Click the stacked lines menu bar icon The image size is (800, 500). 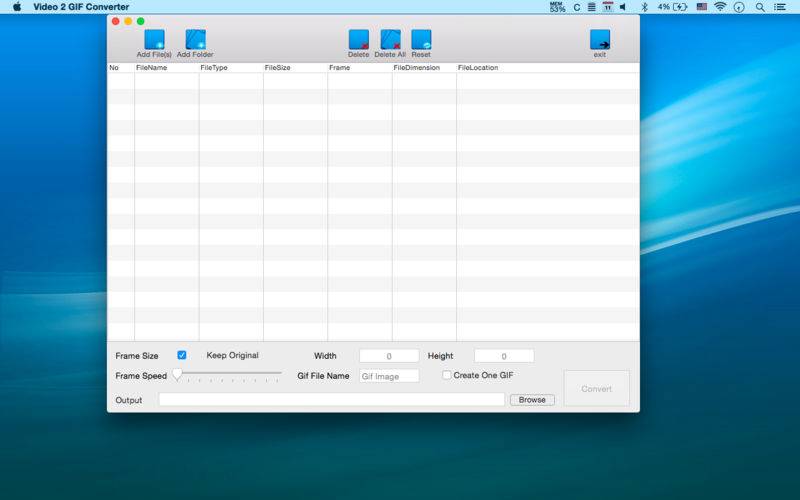pos(591,7)
